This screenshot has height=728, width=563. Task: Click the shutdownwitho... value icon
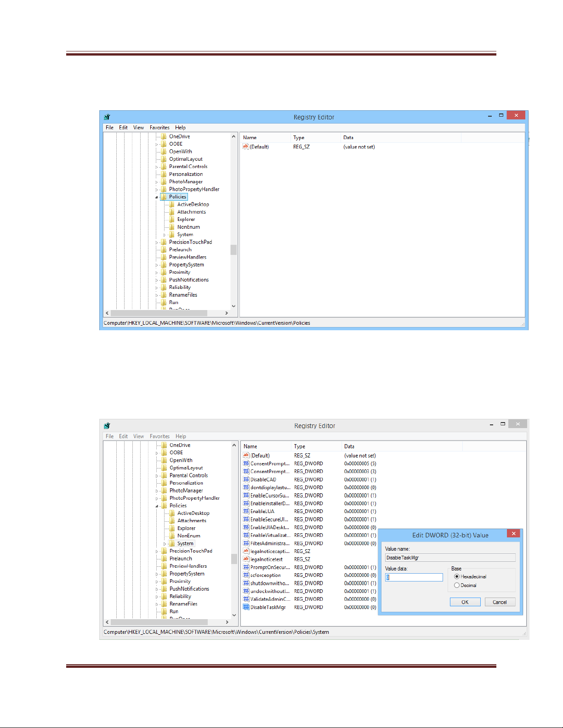pos(246,583)
